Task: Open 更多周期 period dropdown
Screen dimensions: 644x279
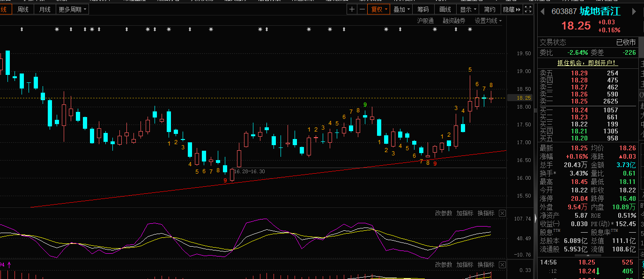Action: tap(72, 9)
